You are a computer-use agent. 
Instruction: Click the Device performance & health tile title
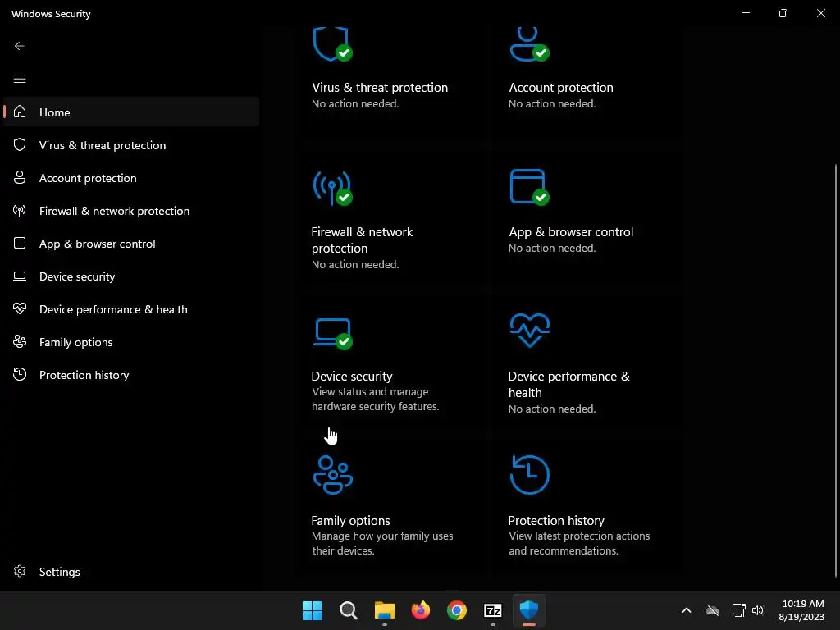[569, 384]
